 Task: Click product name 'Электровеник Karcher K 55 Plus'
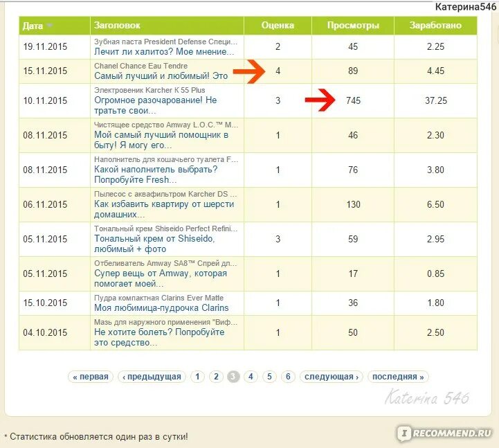pos(149,90)
